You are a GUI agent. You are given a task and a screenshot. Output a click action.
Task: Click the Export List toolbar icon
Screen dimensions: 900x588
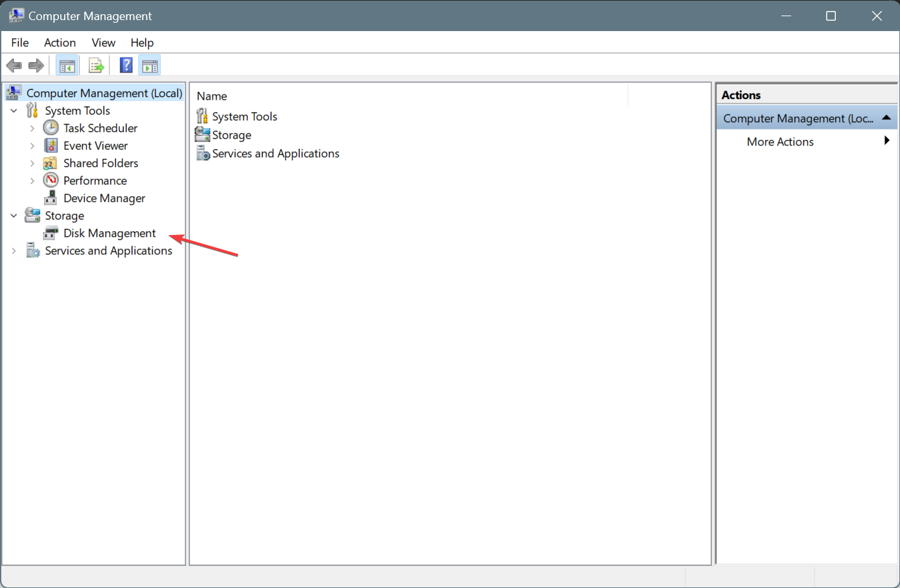tap(97, 65)
